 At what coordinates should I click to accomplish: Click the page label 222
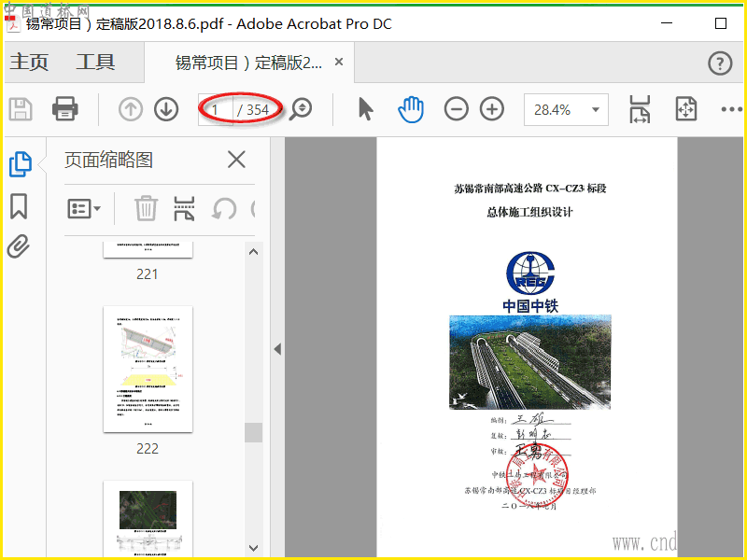tap(148, 449)
